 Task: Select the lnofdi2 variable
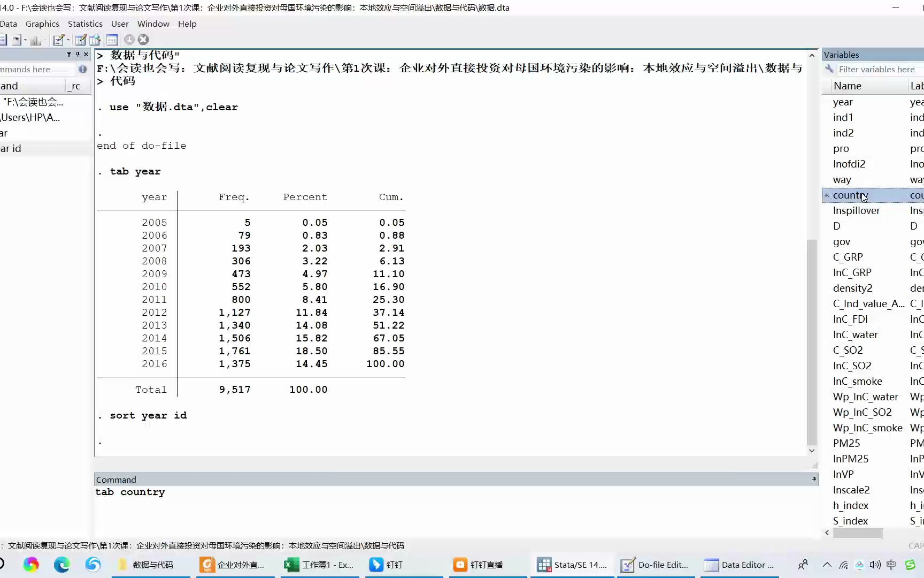click(x=849, y=164)
